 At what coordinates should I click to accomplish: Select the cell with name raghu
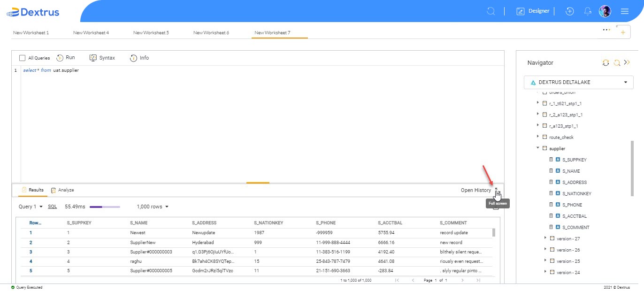[135, 261]
